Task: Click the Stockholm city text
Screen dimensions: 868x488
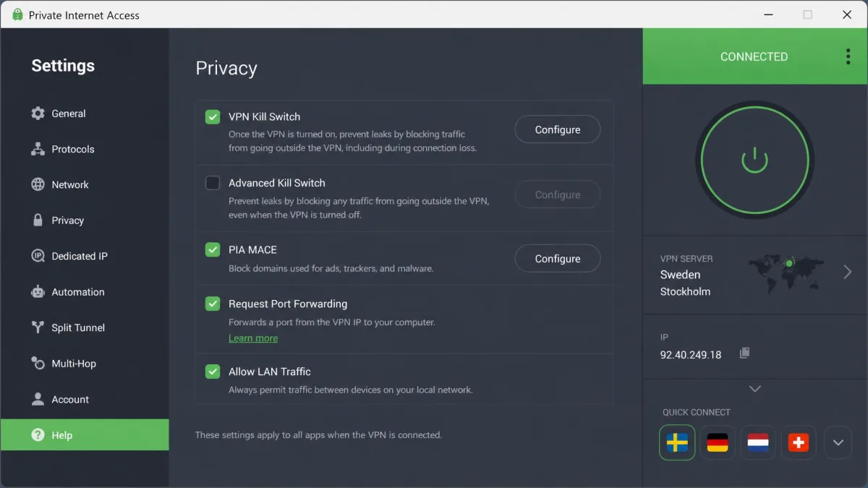Action: (685, 291)
